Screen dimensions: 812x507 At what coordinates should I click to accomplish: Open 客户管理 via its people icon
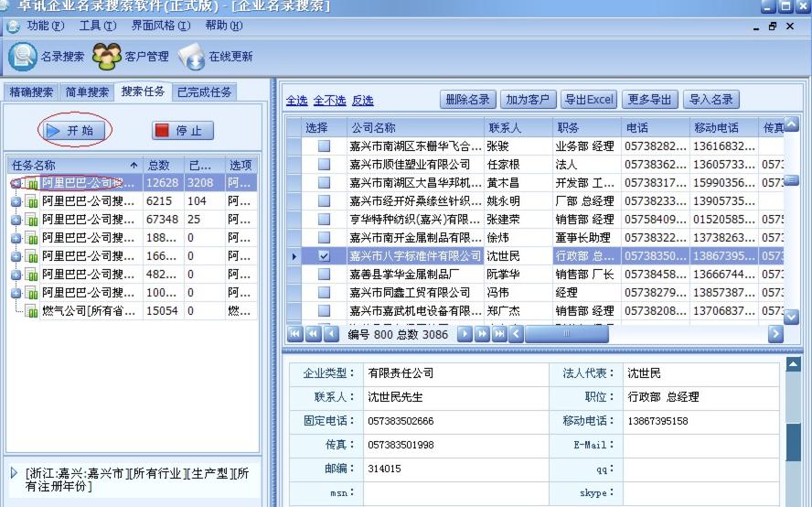point(107,57)
